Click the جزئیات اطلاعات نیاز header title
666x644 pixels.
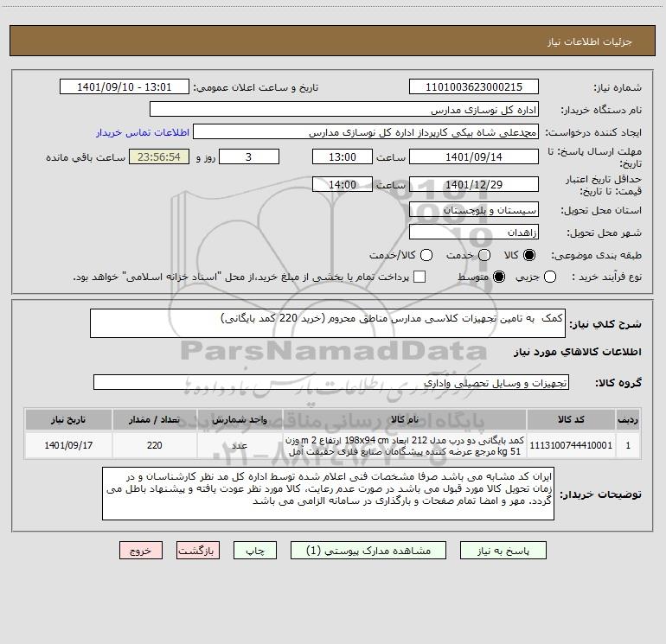pos(589,41)
